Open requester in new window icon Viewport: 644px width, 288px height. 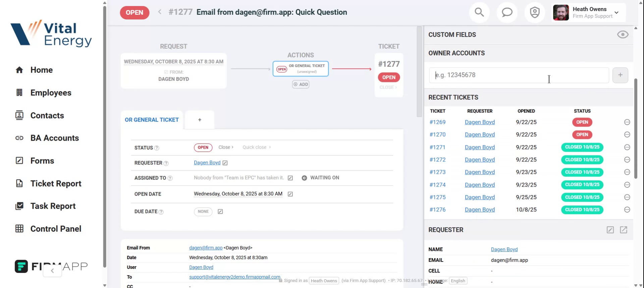coord(623,230)
